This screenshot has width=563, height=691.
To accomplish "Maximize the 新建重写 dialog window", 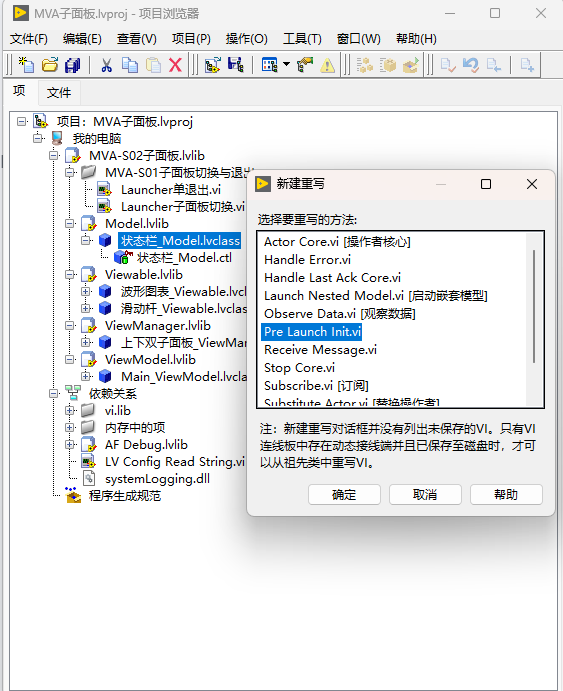I will [x=486, y=184].
